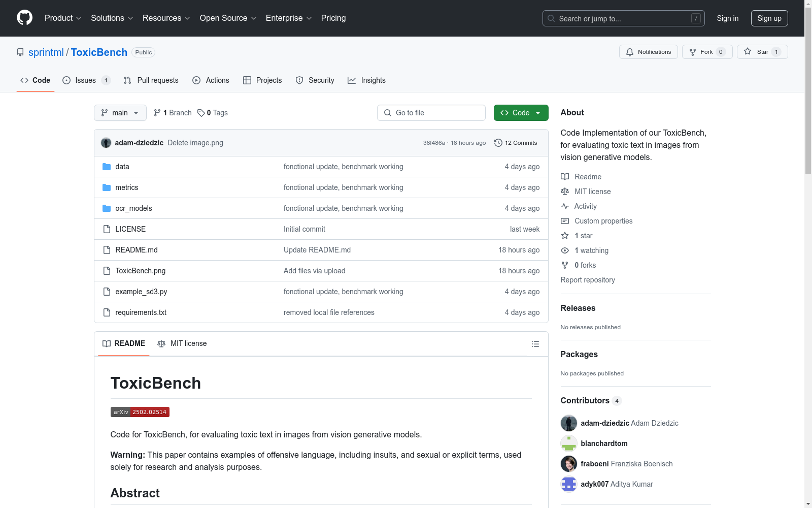The image size is (812, 508).
Task: Click the fork icon beside '0 forks'
Action: coord(565,265)
